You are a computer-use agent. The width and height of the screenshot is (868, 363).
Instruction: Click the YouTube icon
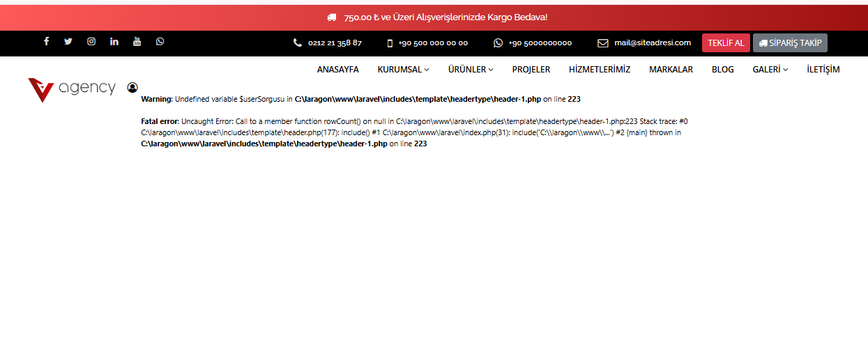click(137, 42)
